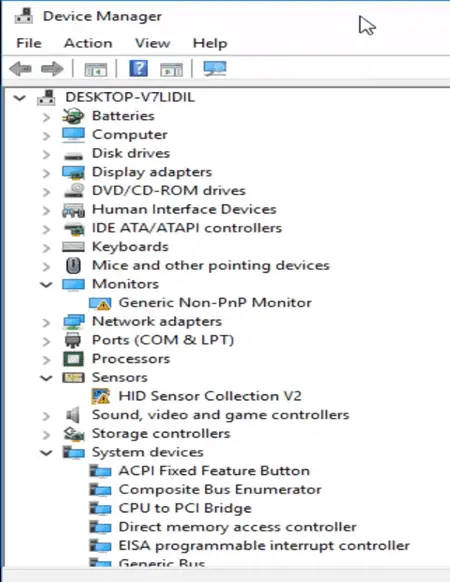The height and width of the screenshot is (582, 450).
Task: Open the File menu
Action: 29,43
